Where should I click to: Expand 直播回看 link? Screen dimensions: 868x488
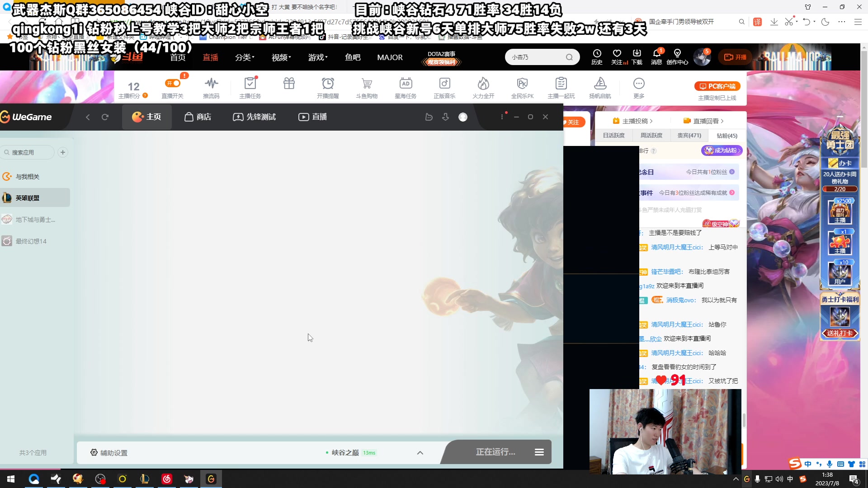[704, 121]
